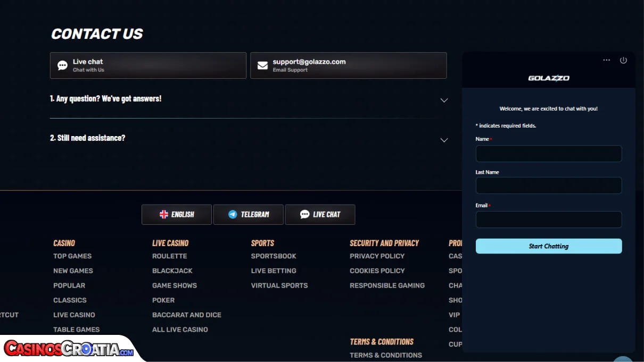This screenshot has width=644, height=362.
Task: Open TOP GAMES link
Action: (72, 256)
